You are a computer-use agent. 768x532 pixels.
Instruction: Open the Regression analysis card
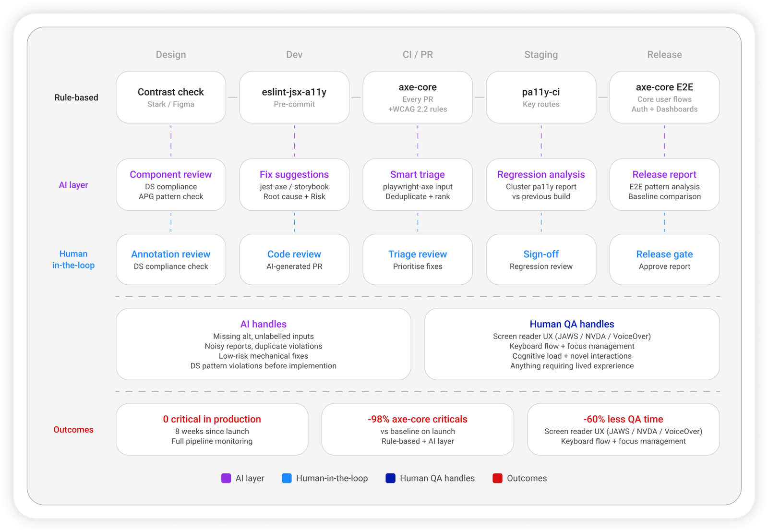point(541,185)
